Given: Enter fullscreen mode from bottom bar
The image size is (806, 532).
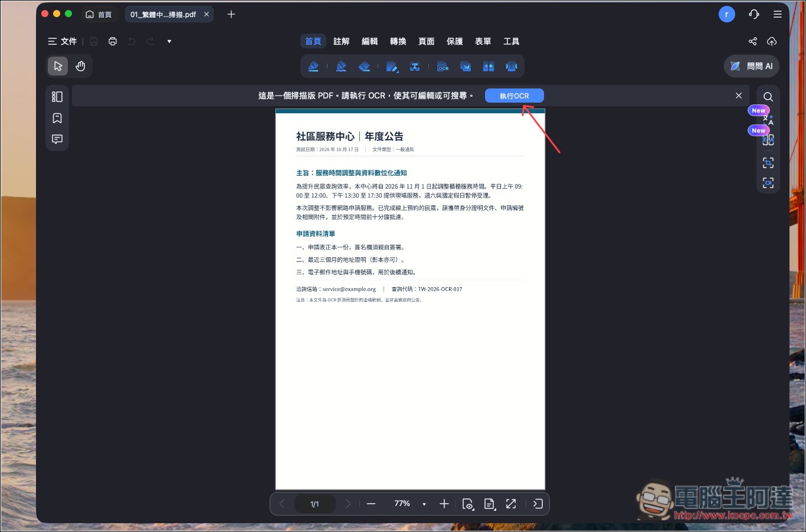Looking at the screenshot, I should (x=511, y=504).
